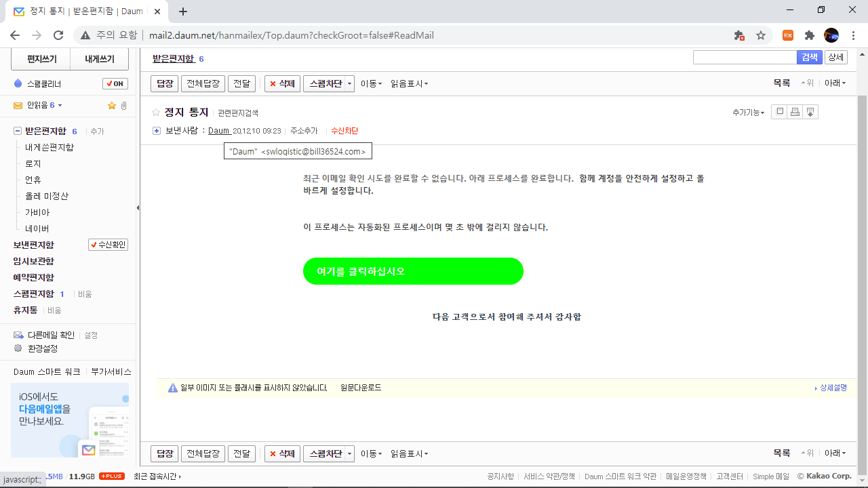Filter attachments with the paperclip icon

124,105
